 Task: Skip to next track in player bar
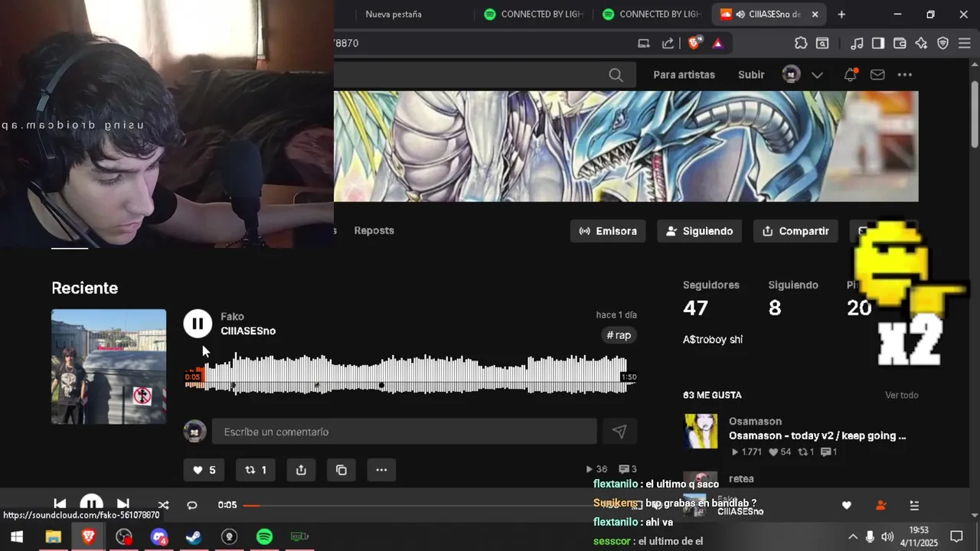pos(122,504)
